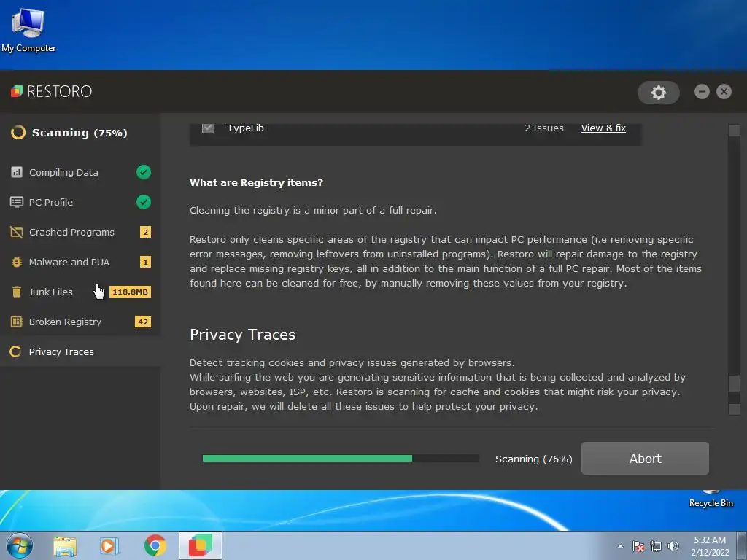Click the Scanning (76%) status text

pos(533,459)
